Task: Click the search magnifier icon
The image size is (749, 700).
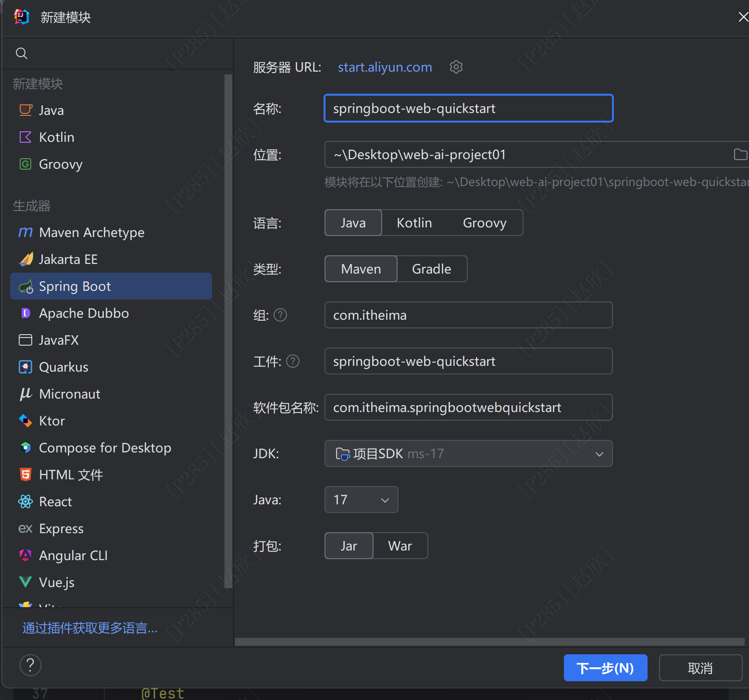Action: click(x=22, y=53)
